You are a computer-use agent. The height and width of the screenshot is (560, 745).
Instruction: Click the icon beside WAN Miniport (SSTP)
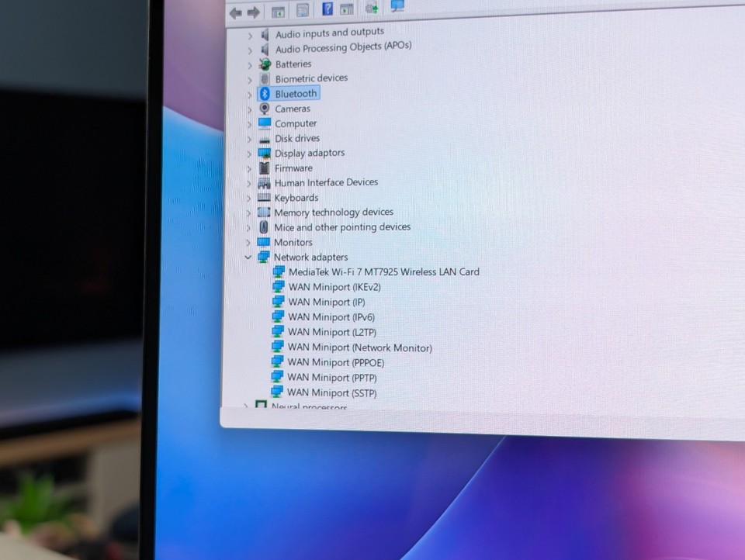(277, 392)
